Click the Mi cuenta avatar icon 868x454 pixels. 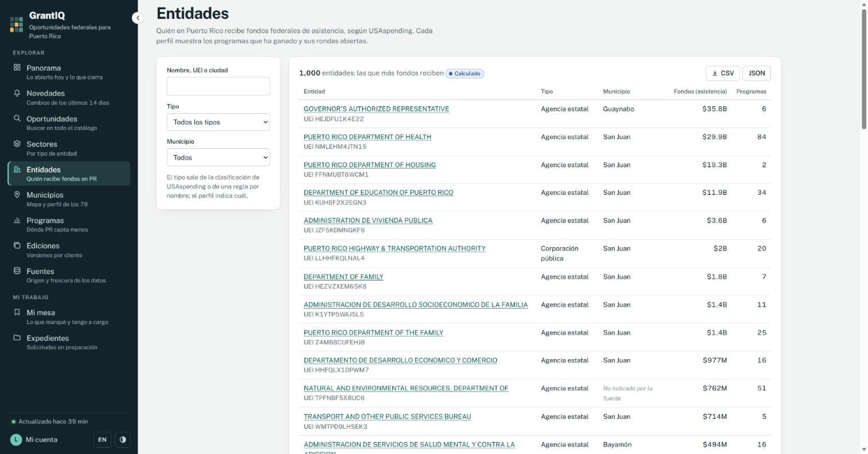pos(16,440)
